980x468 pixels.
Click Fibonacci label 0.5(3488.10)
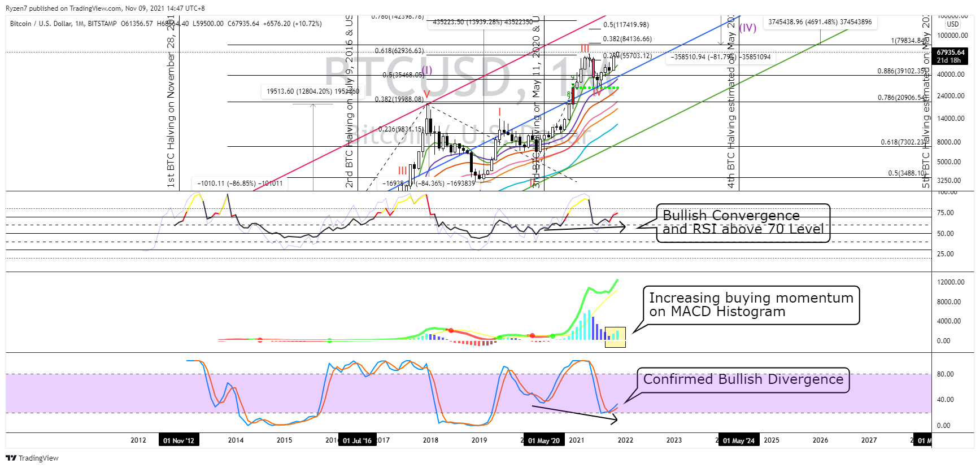(908, 173)
